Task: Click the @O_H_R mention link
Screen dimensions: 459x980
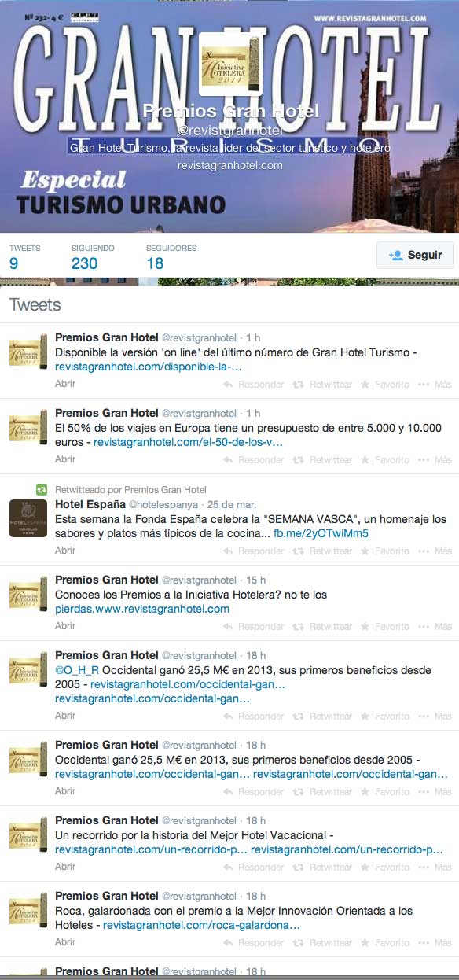Action: point(77,670)
